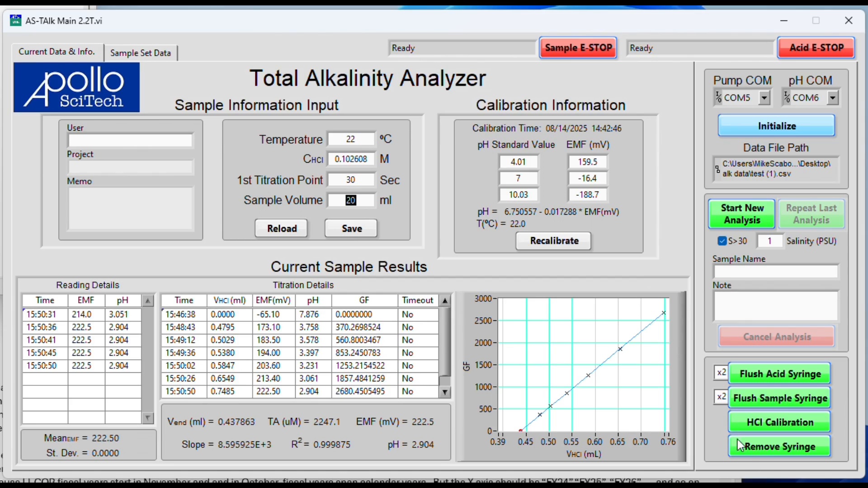Click the Apollo SciTech logo
Screen dimensions: 868x488
77,87
